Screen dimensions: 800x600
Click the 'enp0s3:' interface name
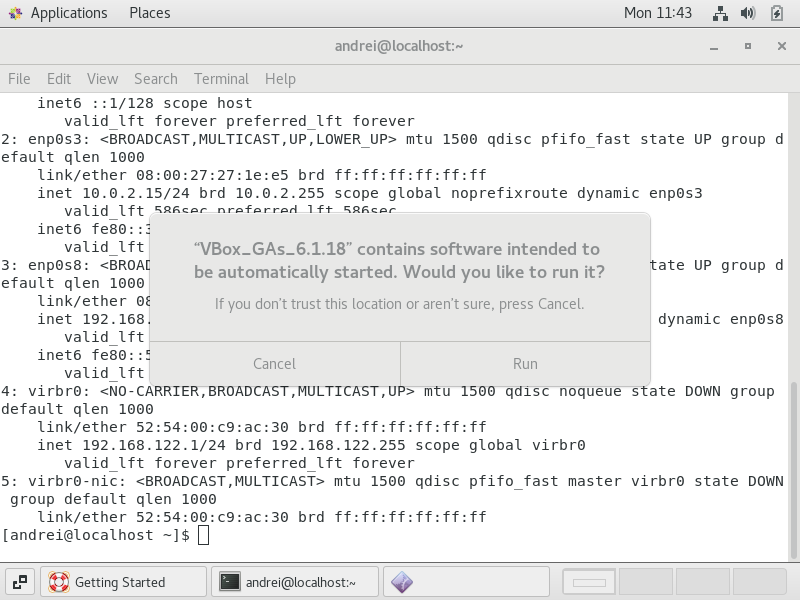pyautogui.click(x=59, y=139)
